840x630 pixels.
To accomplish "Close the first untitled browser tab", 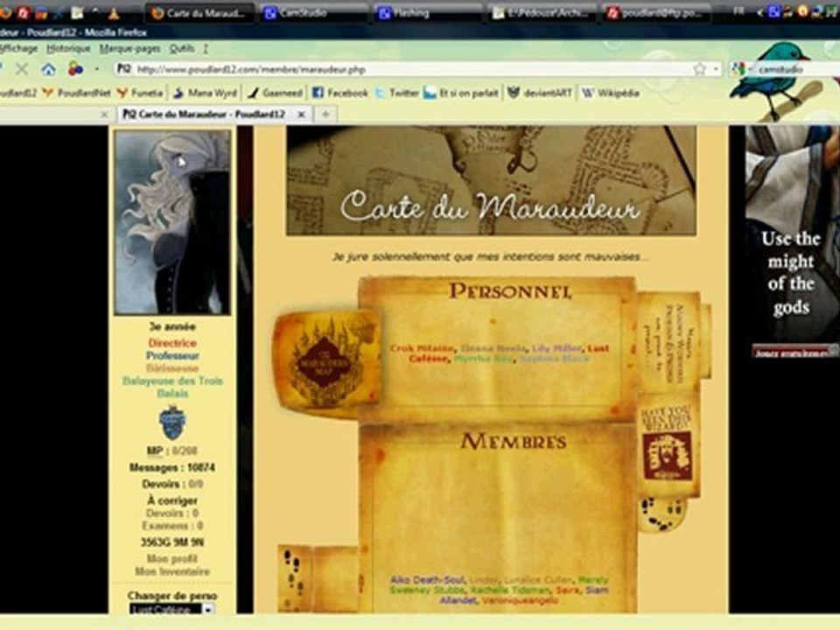I will [x=105, y=114].
